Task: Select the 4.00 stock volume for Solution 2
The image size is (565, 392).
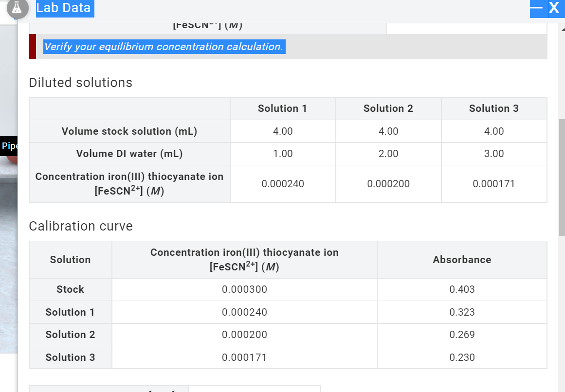Action: coord(388,131)
